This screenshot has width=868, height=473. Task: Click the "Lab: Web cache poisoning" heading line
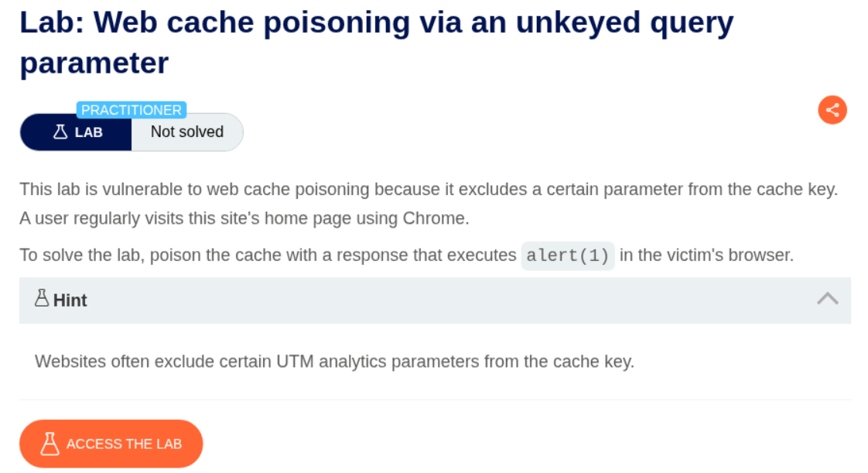(376, 23)
